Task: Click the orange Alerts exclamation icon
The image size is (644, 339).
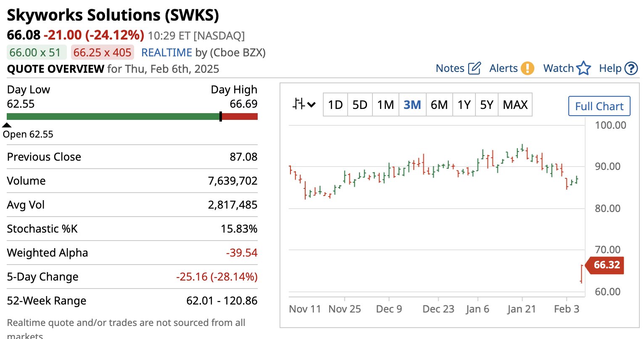Action: [527, 68]
